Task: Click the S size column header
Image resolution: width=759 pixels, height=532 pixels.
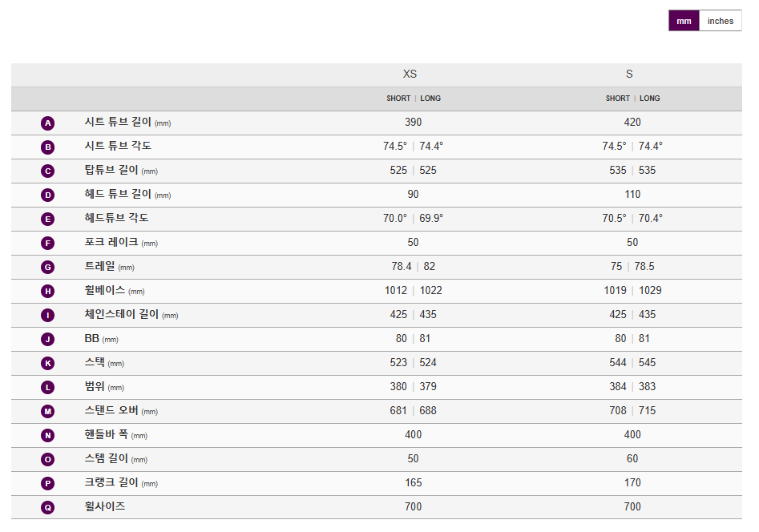Action: tap(629, 74)
